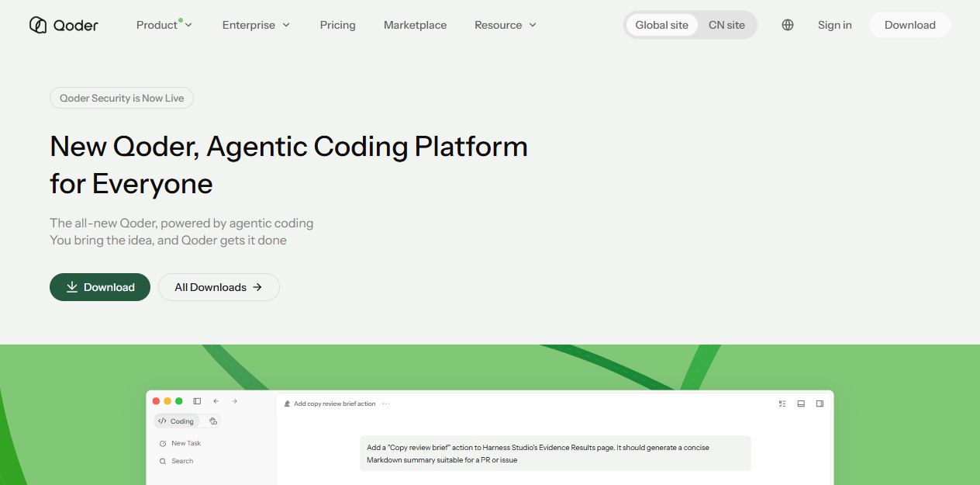Screen dimensions: 980x485
Task: Select the Coding mode pill
Action: tap(177, 421)
